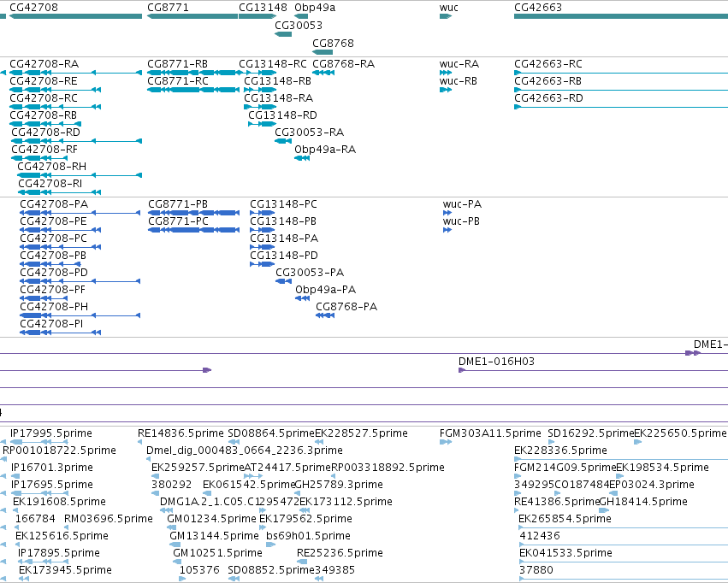
Task: Select transcript CG42708-RA
Action: tap(44, 63)
